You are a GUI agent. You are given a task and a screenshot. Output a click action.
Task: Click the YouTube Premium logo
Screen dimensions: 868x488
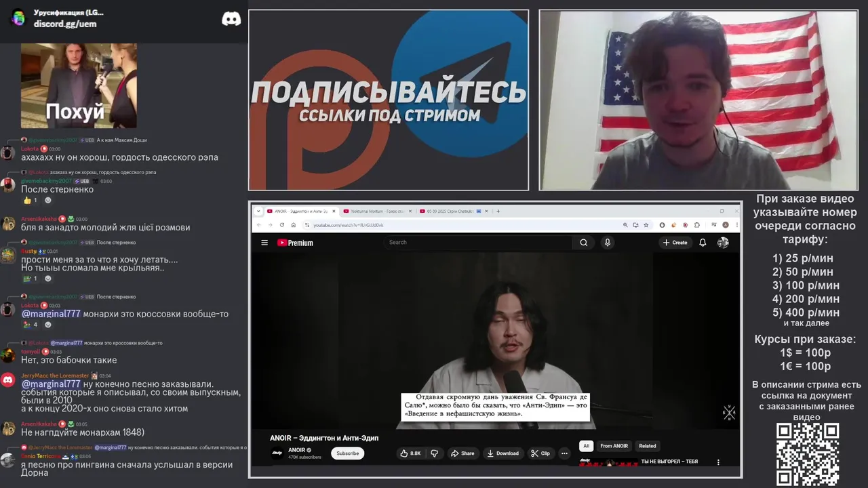point(295,243)
